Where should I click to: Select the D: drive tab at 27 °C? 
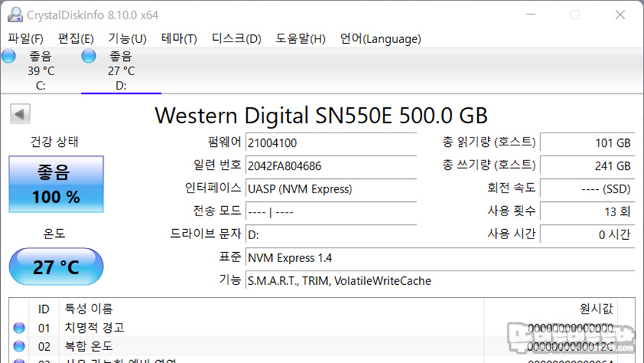(x=121, y=70)
